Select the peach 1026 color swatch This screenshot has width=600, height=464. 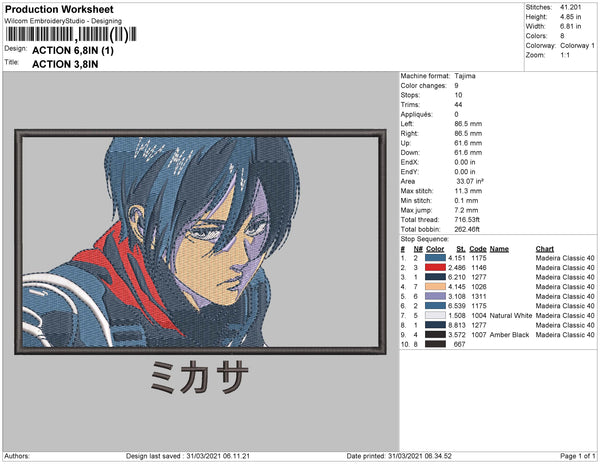pos(435,287)
